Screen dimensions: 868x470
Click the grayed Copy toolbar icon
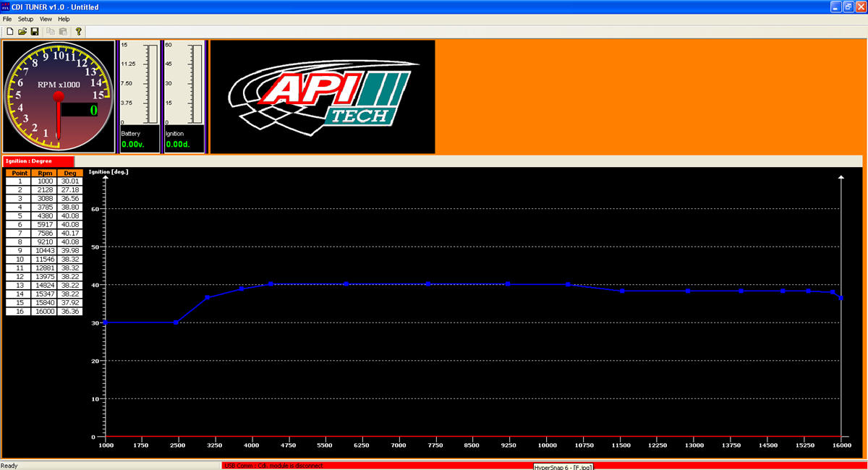point(51,31)
